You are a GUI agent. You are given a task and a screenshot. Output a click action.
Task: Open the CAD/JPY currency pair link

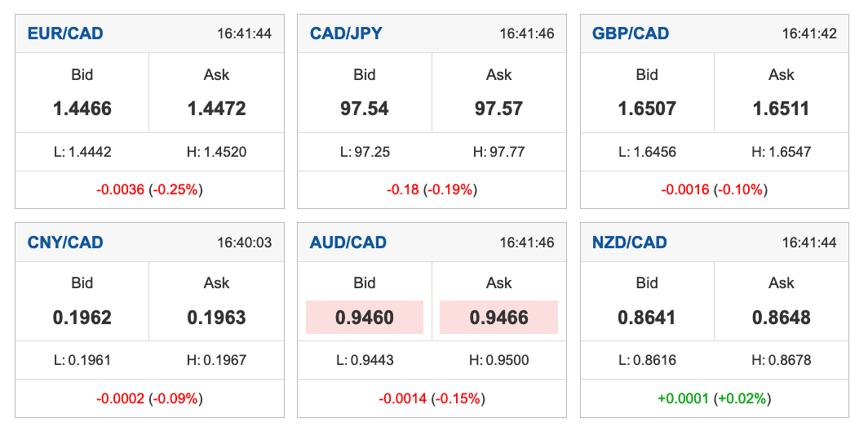346,33
